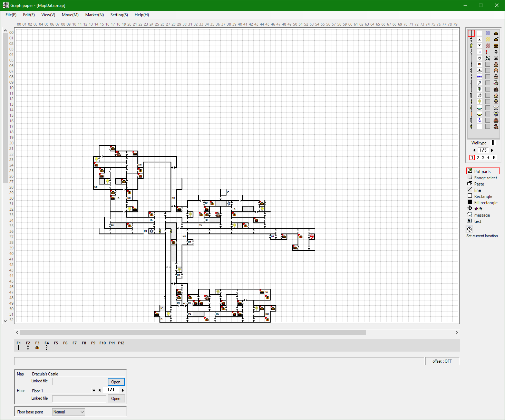The height and width of the screenshot is (420, 505).
Task: Jump to palette page 5
Action: point(494,158)
